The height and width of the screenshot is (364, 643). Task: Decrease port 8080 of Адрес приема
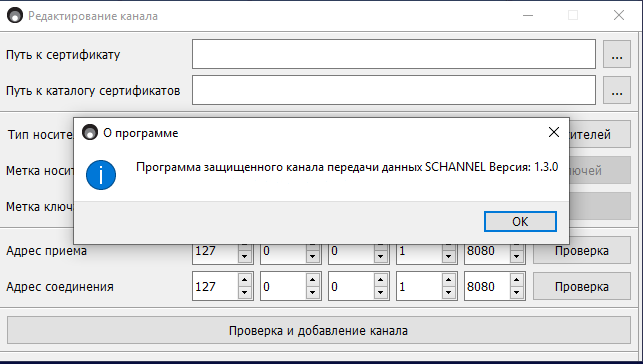point(517,257)
